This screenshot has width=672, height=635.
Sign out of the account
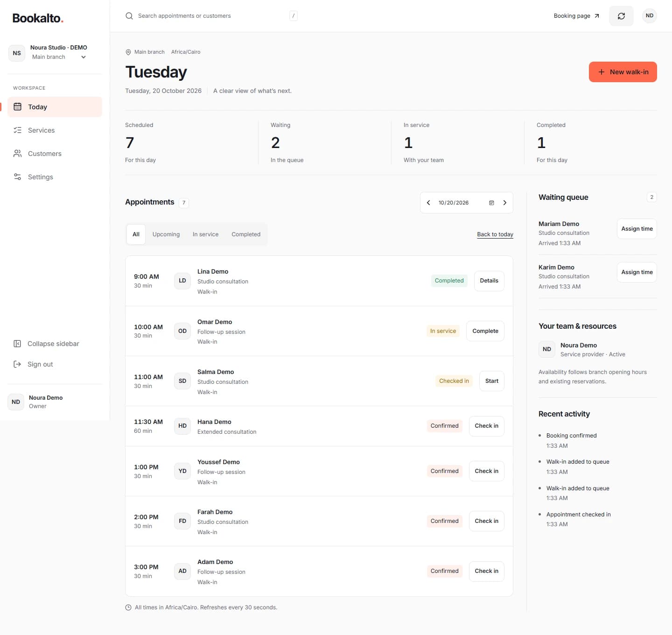tap(55, 364)
